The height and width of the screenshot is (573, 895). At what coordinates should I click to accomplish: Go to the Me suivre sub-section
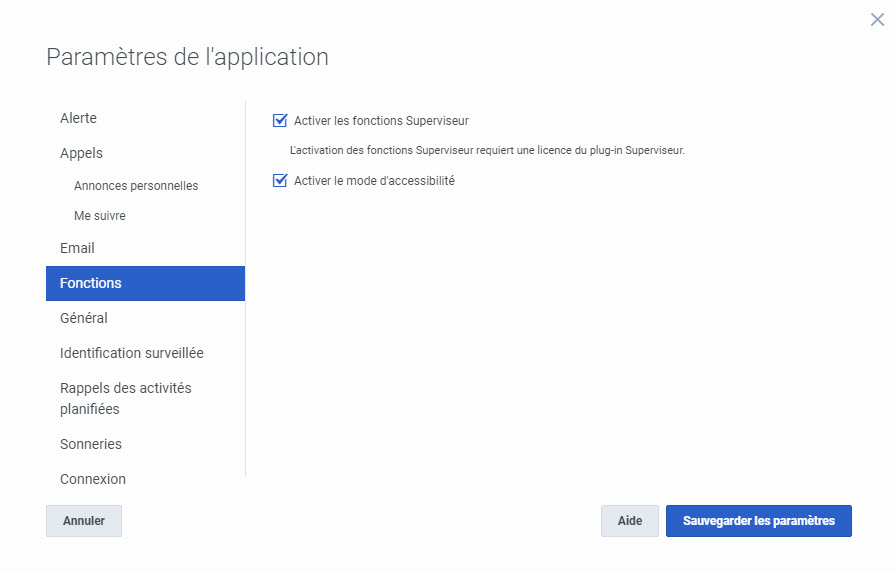(100, 216)
